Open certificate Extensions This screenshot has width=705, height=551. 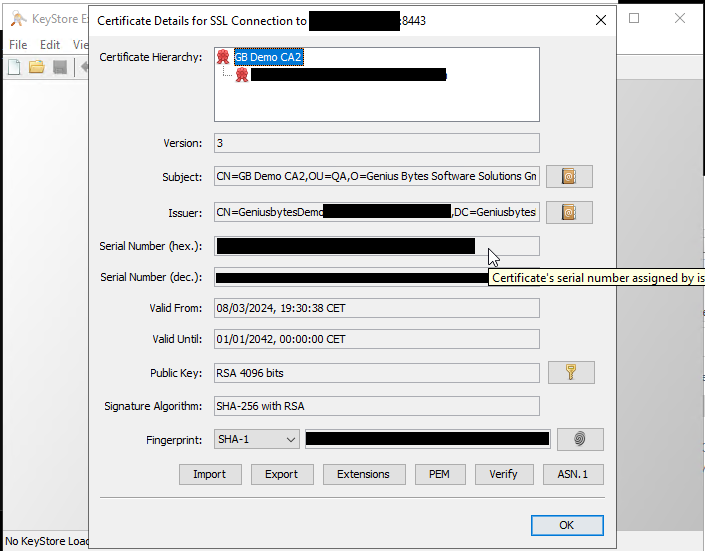tap(364, 474)
